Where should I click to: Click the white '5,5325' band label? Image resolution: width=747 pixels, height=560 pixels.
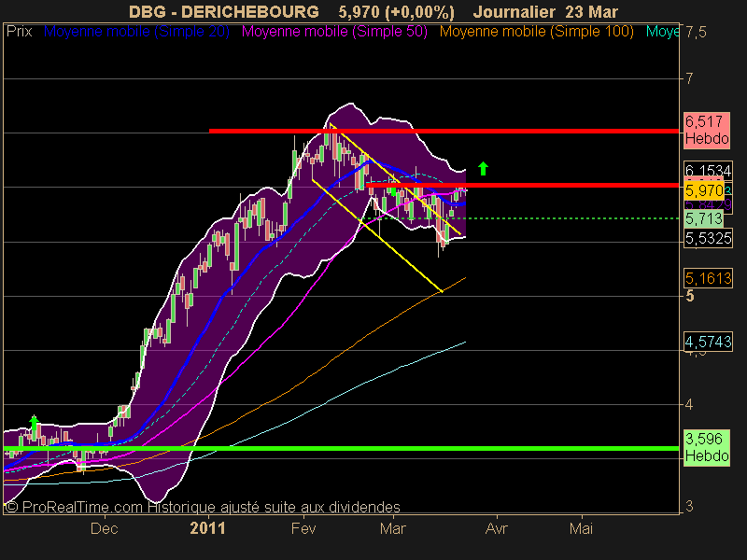coord(708,238)
